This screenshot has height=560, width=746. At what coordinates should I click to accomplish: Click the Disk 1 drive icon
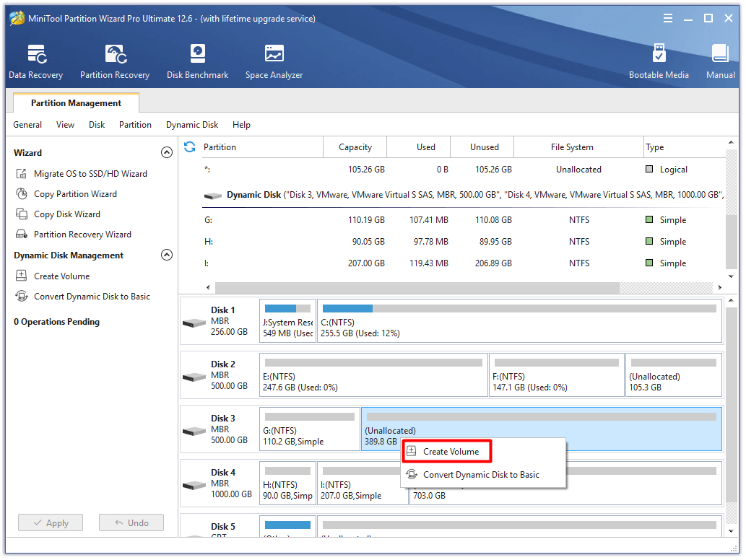[x=194, y=323]
